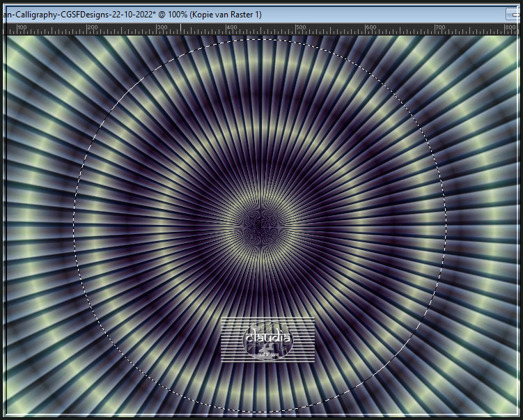Click the dark center of the sunburst pattern
523x420 pixels.
pos(260,226)
